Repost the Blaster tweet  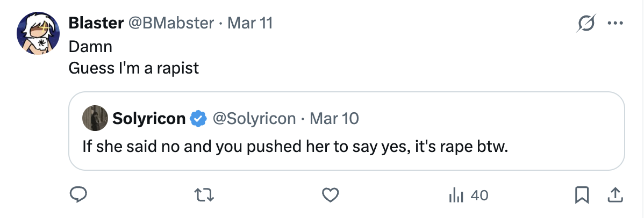205,195
